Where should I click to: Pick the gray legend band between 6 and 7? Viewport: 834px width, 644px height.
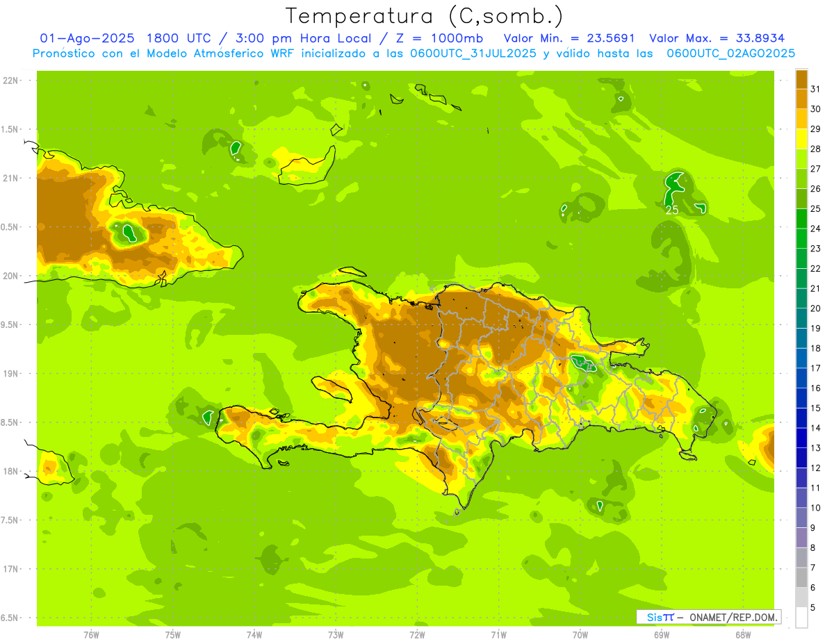(x=801, y=577)
